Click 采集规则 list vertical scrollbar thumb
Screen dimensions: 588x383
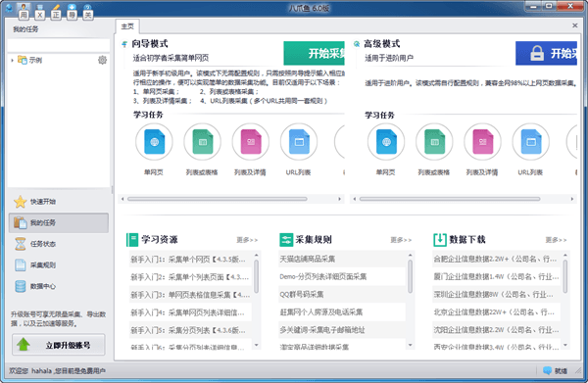pyautogui.click(x=411, y=276)
